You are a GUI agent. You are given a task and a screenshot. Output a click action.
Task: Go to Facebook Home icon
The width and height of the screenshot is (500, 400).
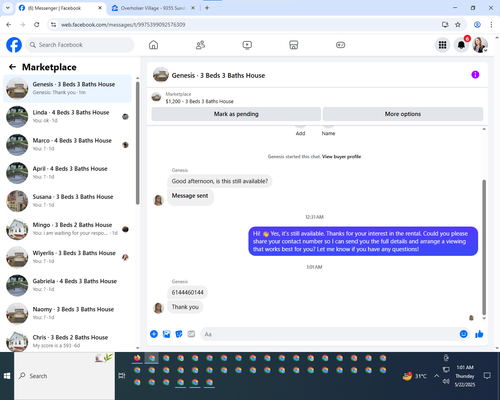tap(153, 45)
